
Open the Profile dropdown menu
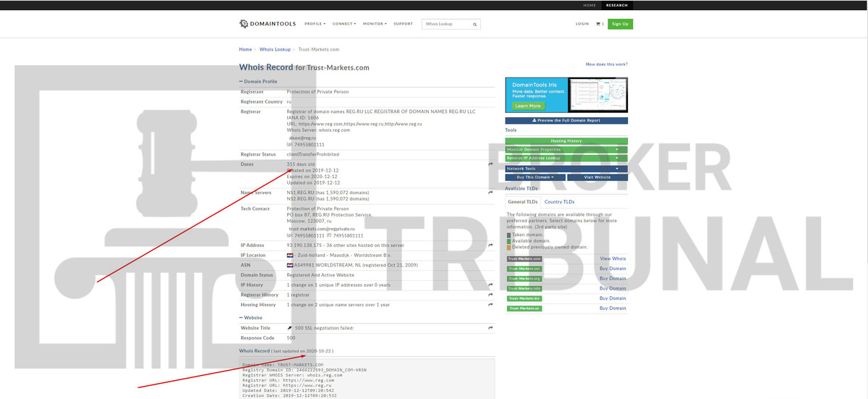(315, 24)
